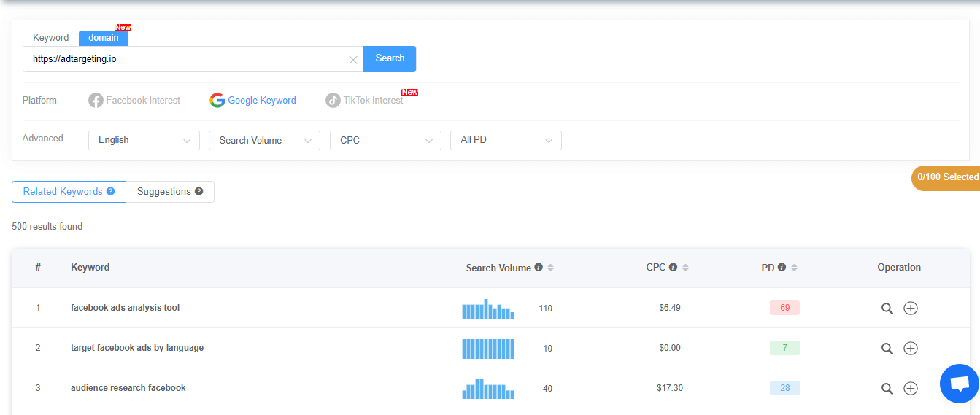Open the live chat bubble
Screen dimensions: 980x415
coord(959,384)
